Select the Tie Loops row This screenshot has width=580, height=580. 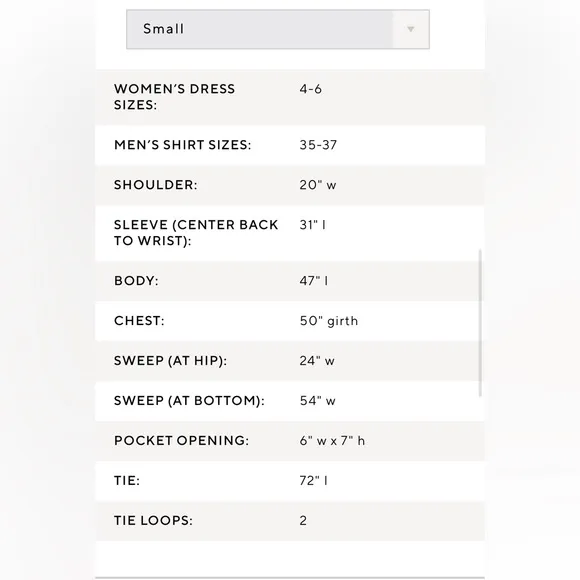pyautogui.click(x=290, y=521)
